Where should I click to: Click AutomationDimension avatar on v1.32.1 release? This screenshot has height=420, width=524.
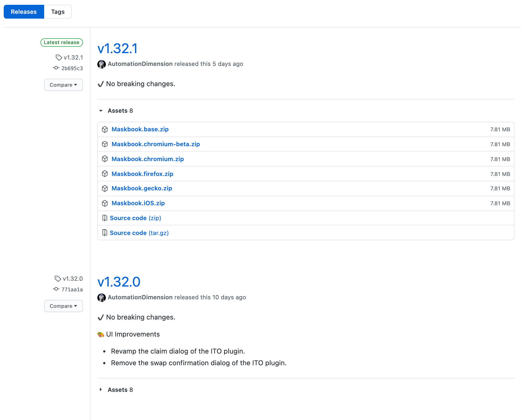[x=102, y=64]
